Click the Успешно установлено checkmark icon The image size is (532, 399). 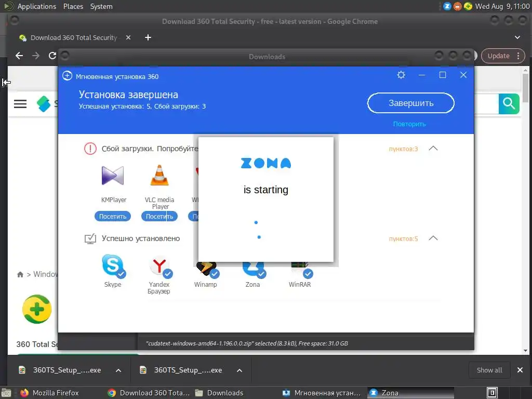90,238
